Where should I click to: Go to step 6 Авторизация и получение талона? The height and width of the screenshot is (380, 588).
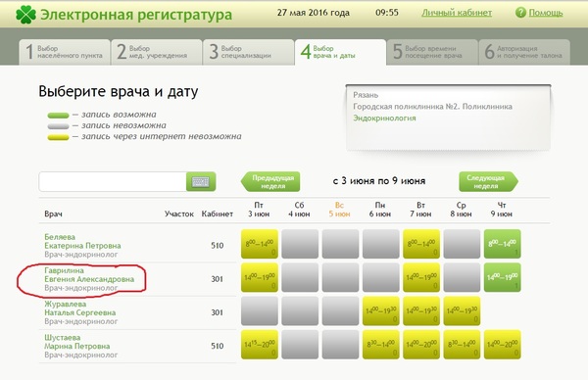pyautogui.click(x=524, y=52)
